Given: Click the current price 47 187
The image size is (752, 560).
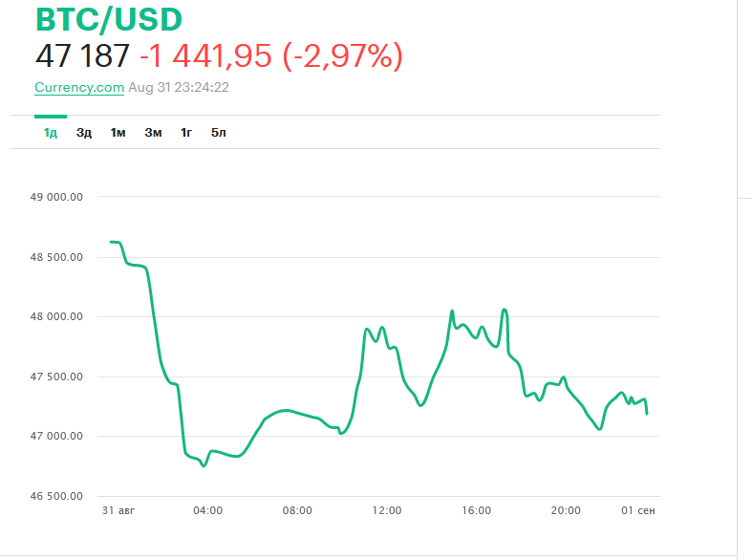Looking at the screenshot, I should point(82,56).
